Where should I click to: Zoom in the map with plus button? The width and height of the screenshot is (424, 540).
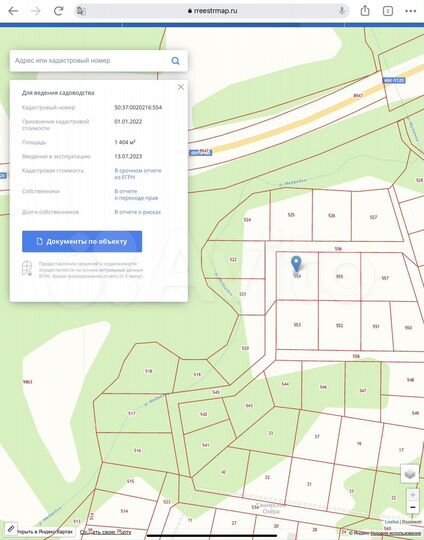pos(413,495)
